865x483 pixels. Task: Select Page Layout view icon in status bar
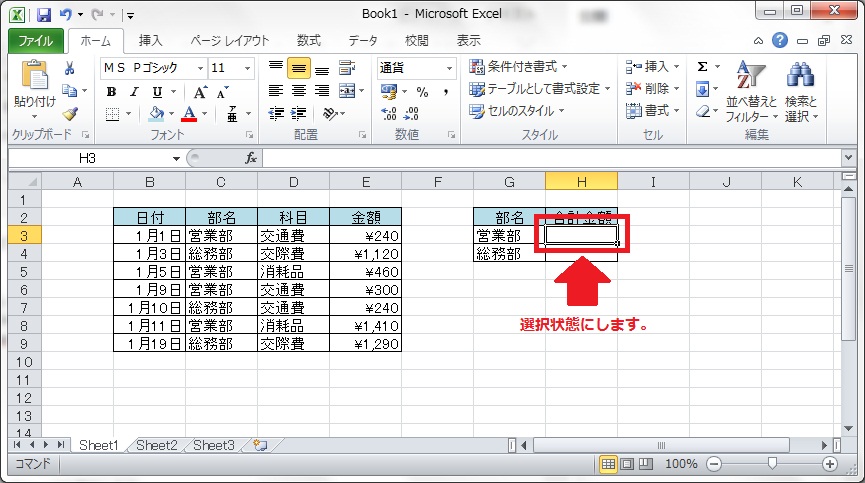coord(627,464)
